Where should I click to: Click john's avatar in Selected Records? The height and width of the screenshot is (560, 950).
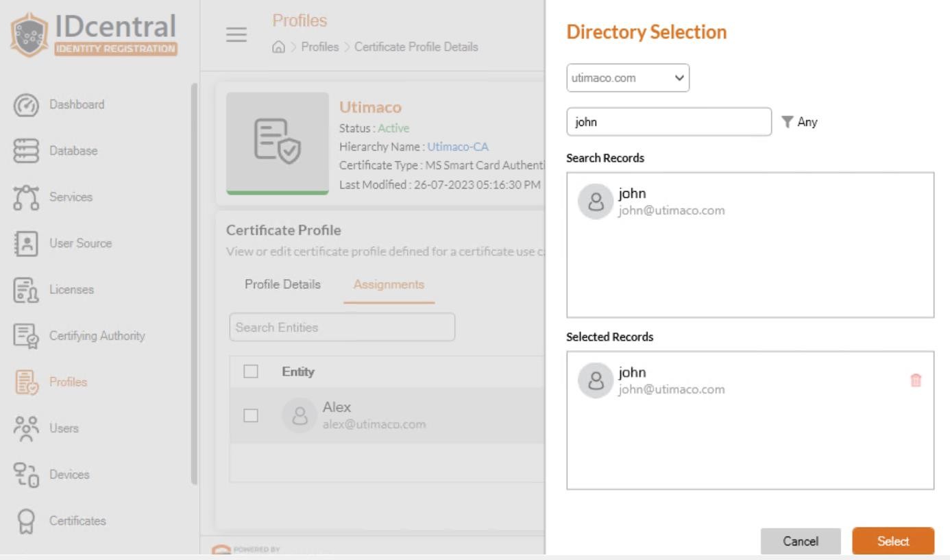click(595, 380)
